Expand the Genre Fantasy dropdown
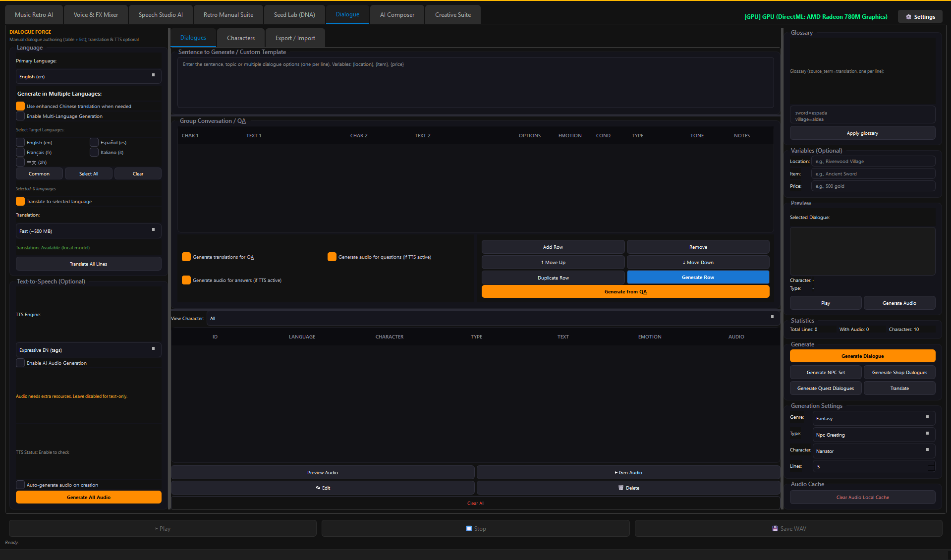The height and width of the screenshot is (560, 951). click(x=874, y=418)
